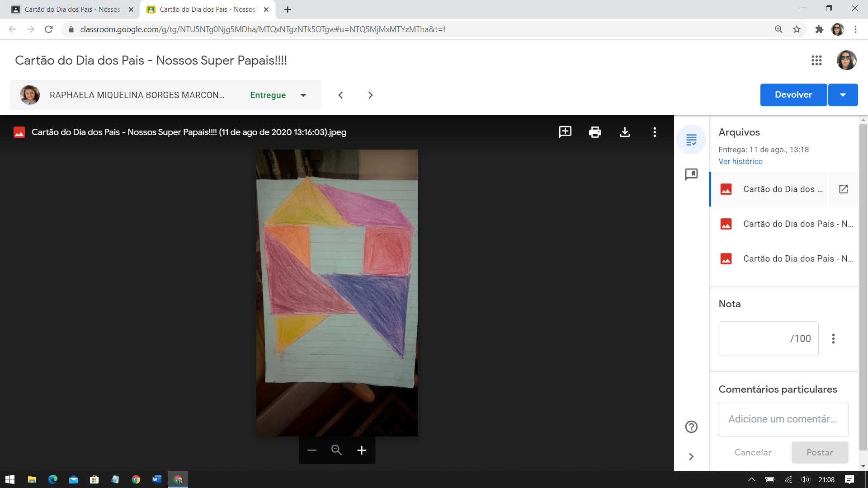Open Google apps grid
The width and height of the screenshot is (868, 488).
tap(816, 60)
